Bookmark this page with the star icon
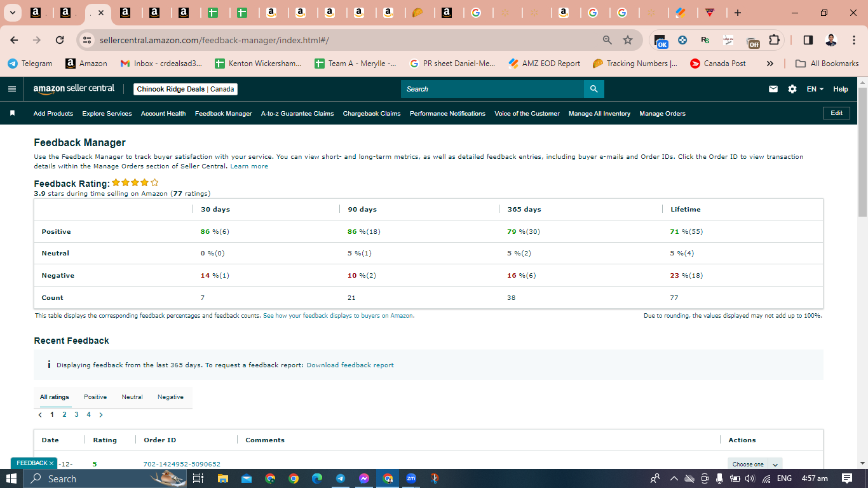Image resolution: width=868 pixels, height=488 pixels. click(x=628, y=40)
